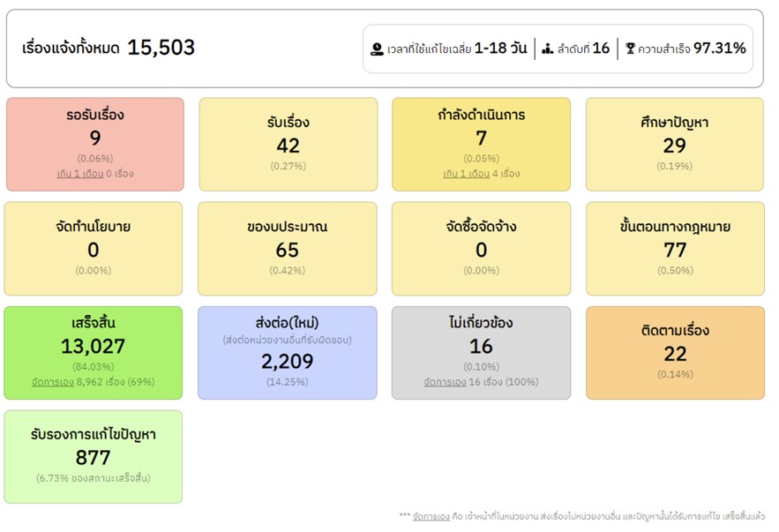Screen dimensions: 779x532
Task: Click the ranking podium icon
Action: click(x=547, y=49)
